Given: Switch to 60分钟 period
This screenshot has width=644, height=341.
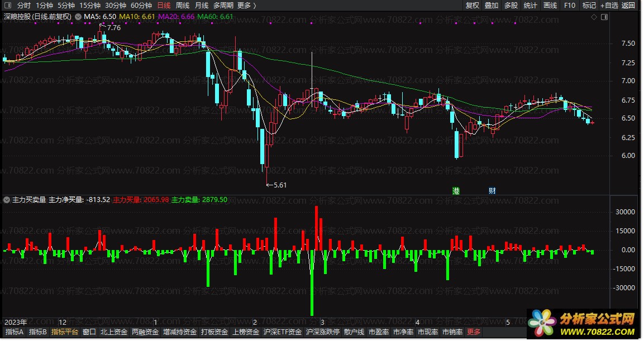Looking at the screenshot, I should pyautogui.click(x=141, y=6).
